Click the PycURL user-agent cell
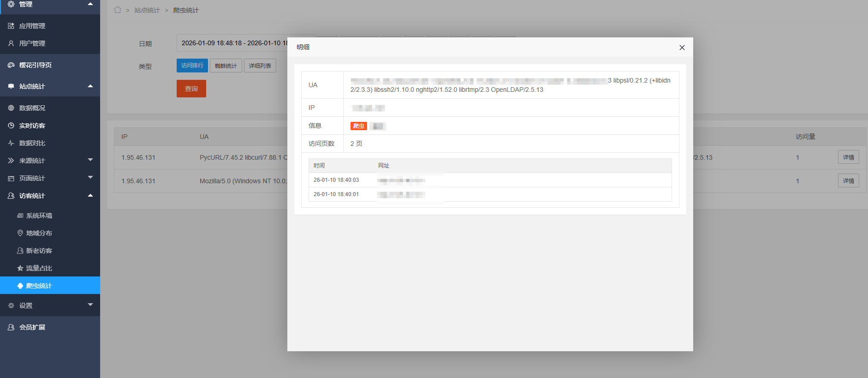Screen dimensions: 868x378 tap(244, 157)
